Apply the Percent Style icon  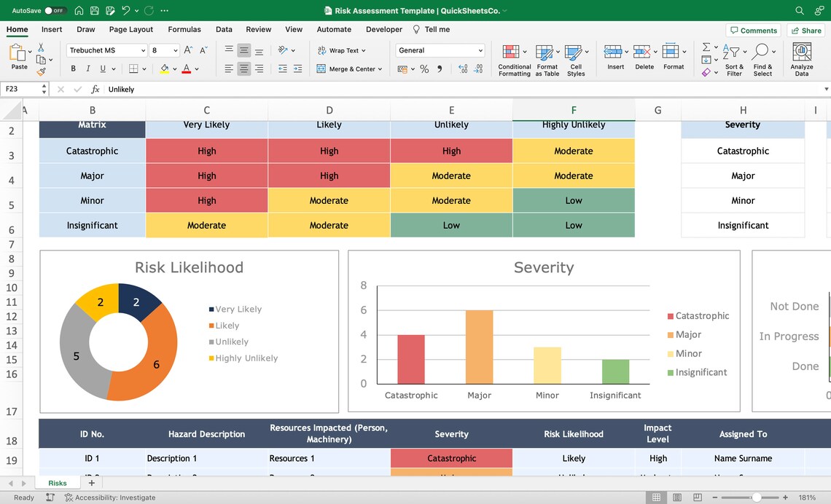pos(425,68)
